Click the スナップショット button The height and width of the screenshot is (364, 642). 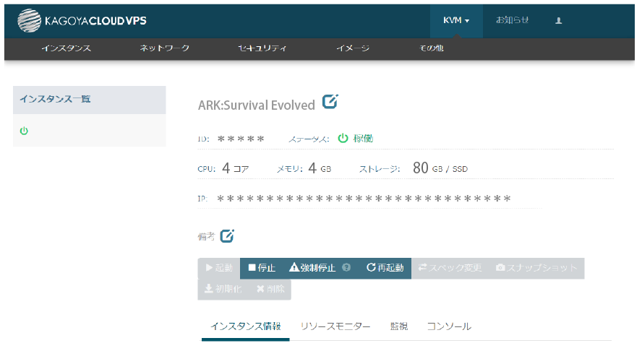point(536,268)
